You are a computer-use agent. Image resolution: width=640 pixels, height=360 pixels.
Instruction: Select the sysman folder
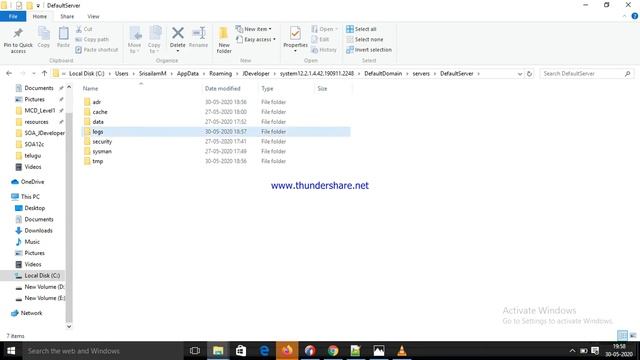[102, 151]
